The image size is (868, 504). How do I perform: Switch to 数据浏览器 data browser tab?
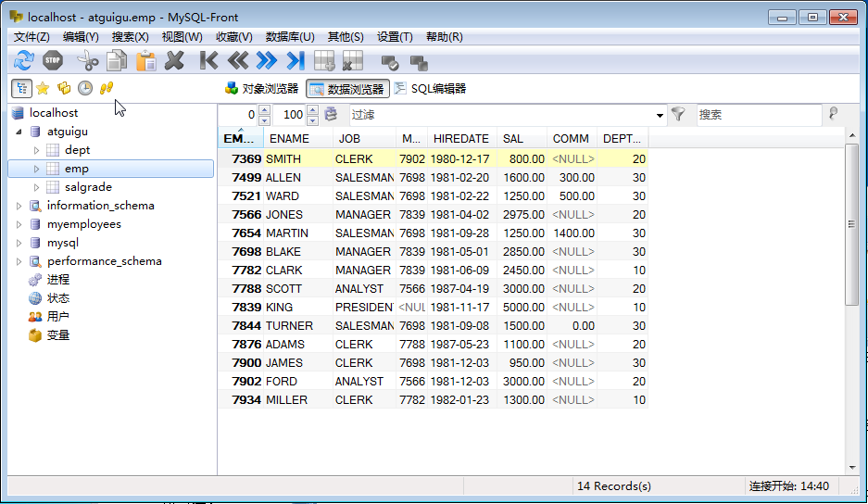point(347,89)
